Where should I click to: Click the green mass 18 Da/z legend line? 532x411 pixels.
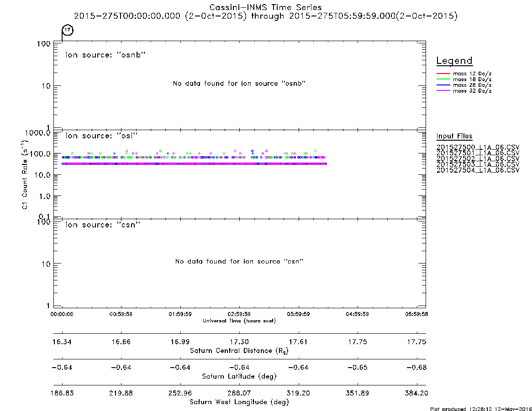coord(443,79)
